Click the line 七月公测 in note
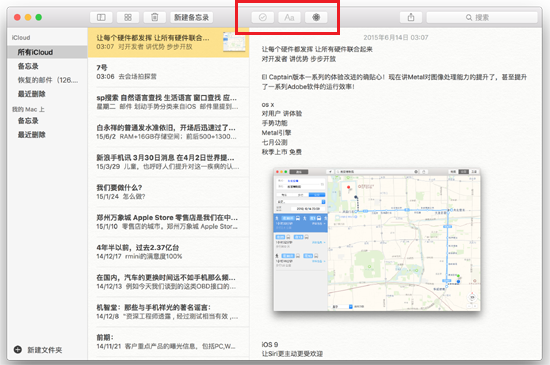 [274, 142]
